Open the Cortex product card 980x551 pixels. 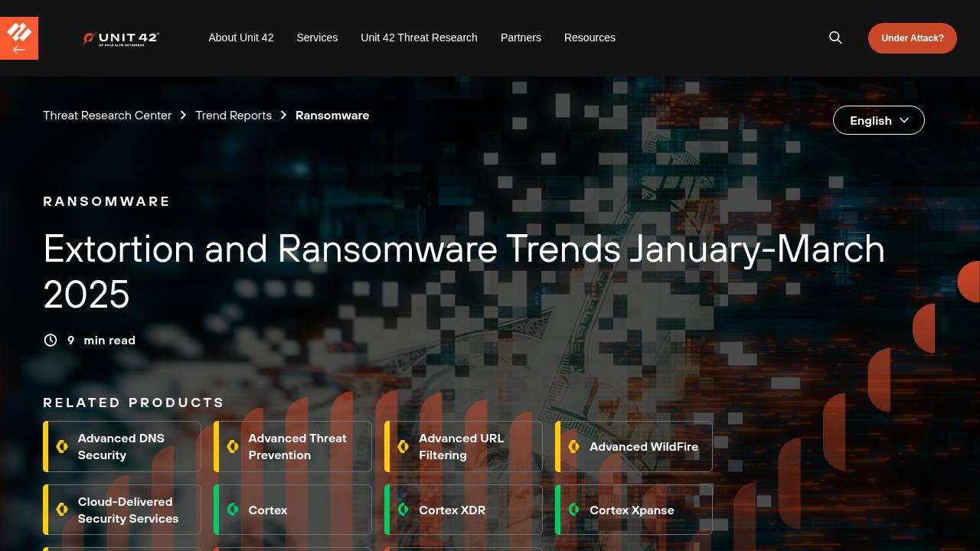(293, 510)
